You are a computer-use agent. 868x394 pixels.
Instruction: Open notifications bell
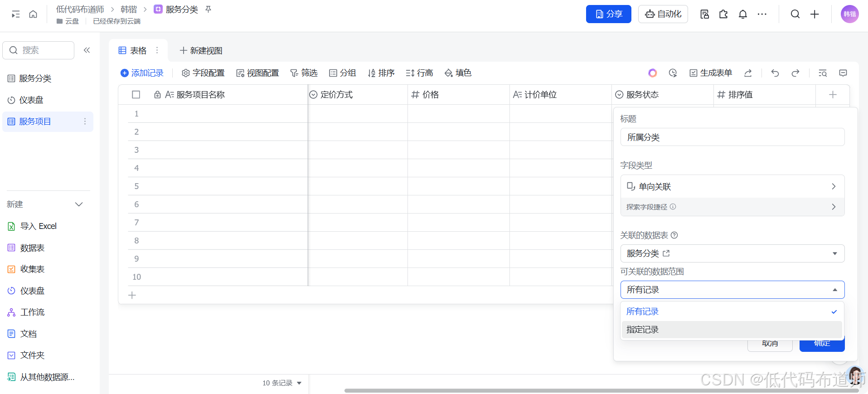[x=742, y=15]
